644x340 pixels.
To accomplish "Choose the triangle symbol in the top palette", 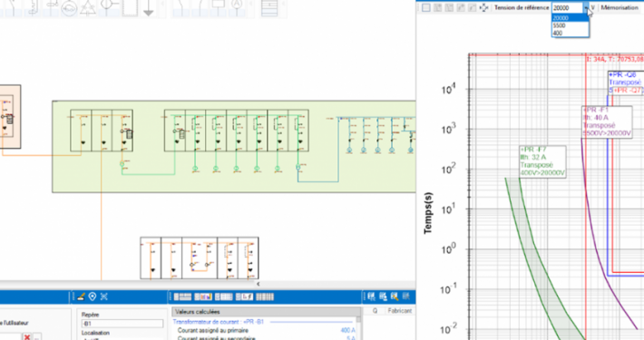I will [x=87, y=8].
